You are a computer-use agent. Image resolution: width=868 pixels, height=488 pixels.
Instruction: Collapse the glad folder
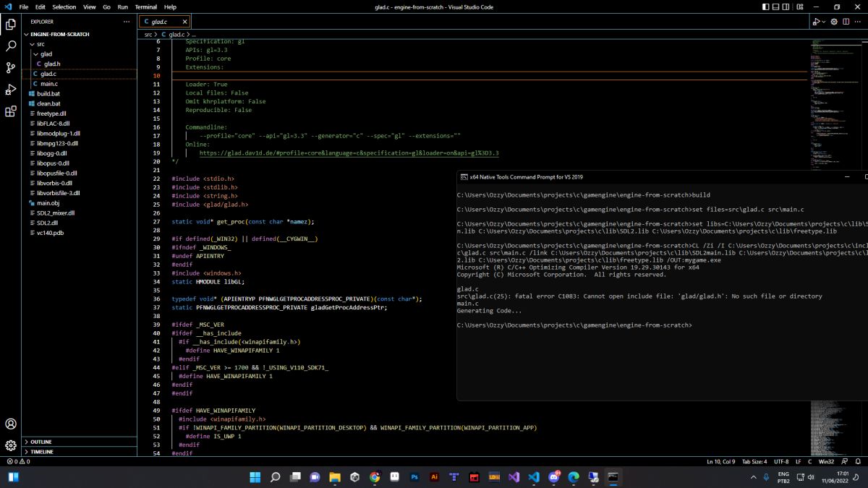[x=80, y=54]
